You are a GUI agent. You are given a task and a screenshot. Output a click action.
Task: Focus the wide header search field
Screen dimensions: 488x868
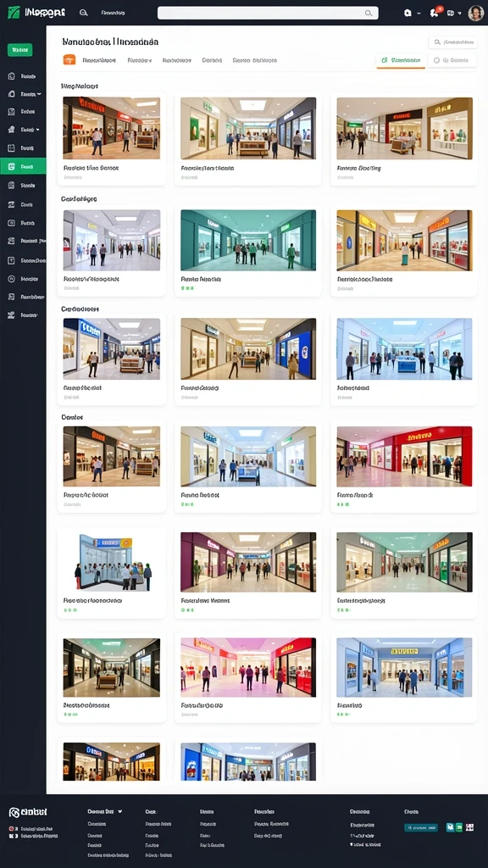coord(268,13)
